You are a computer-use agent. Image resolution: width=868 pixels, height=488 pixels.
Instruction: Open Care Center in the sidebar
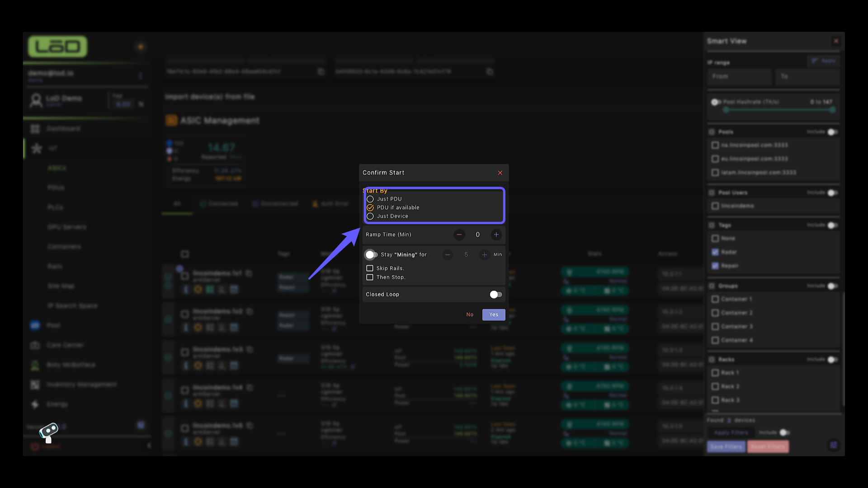point(65,345)
